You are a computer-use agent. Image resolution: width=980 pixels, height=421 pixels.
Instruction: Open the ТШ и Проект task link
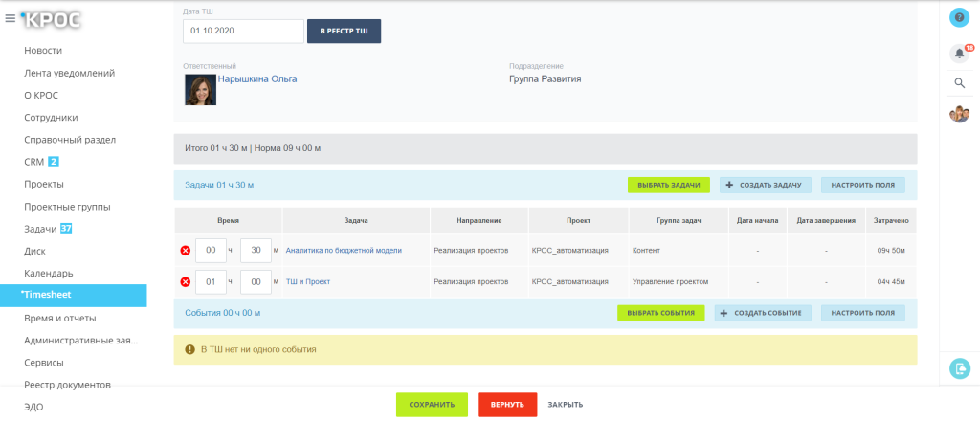(308, 282)
